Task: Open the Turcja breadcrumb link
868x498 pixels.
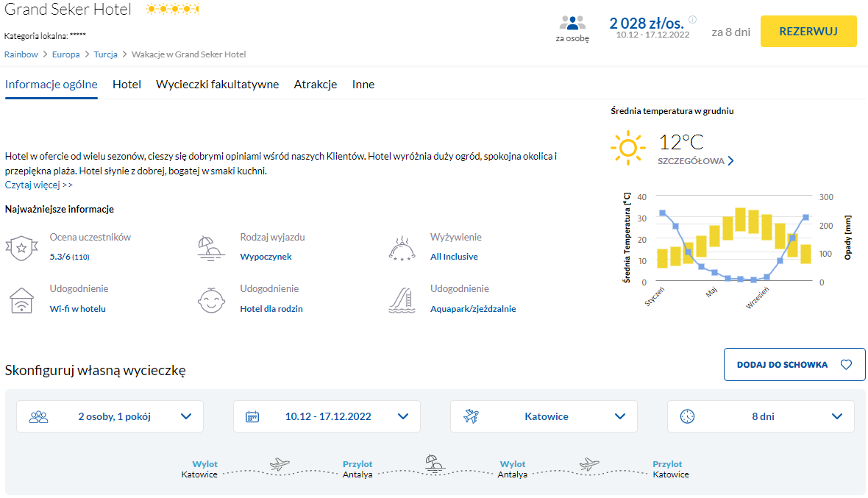Action: (105, 54)
